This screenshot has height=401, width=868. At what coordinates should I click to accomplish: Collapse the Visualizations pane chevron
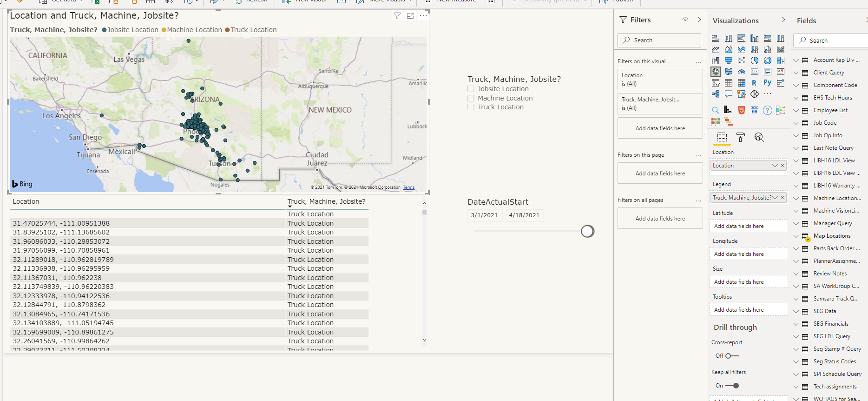(x=783, y=20)
